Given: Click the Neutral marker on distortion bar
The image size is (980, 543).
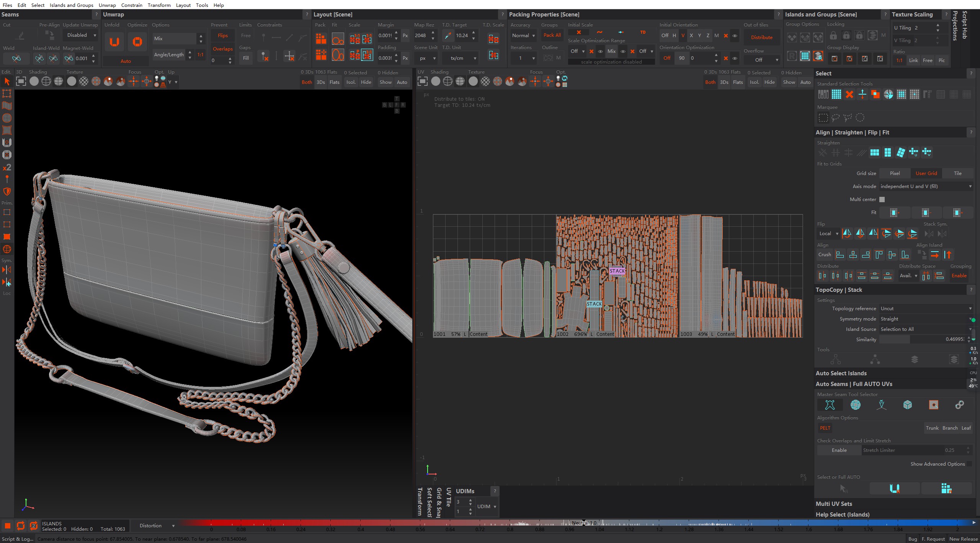Looking at the screenshot, I should 584,523.
